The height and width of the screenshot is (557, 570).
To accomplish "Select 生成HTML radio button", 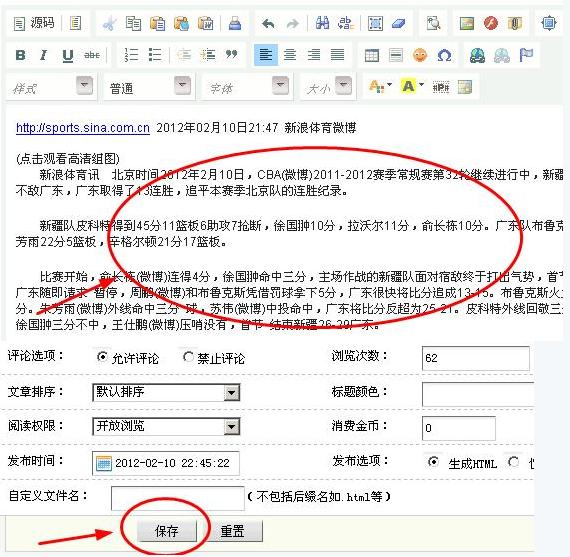I will [433, 462].
